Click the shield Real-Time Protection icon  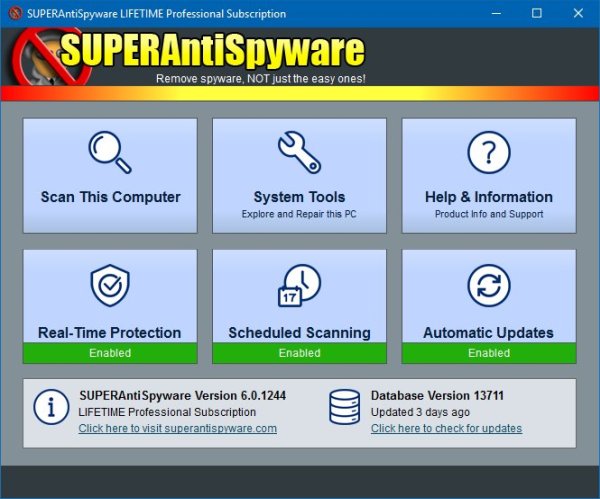(x=109, y=287)
